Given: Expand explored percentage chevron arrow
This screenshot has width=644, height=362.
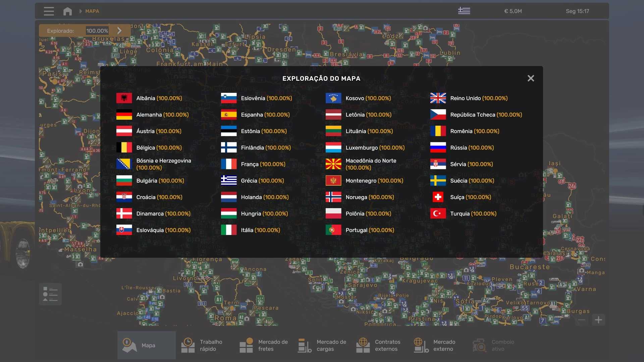Looking at the screenshot, I should [x=119, y=31].
